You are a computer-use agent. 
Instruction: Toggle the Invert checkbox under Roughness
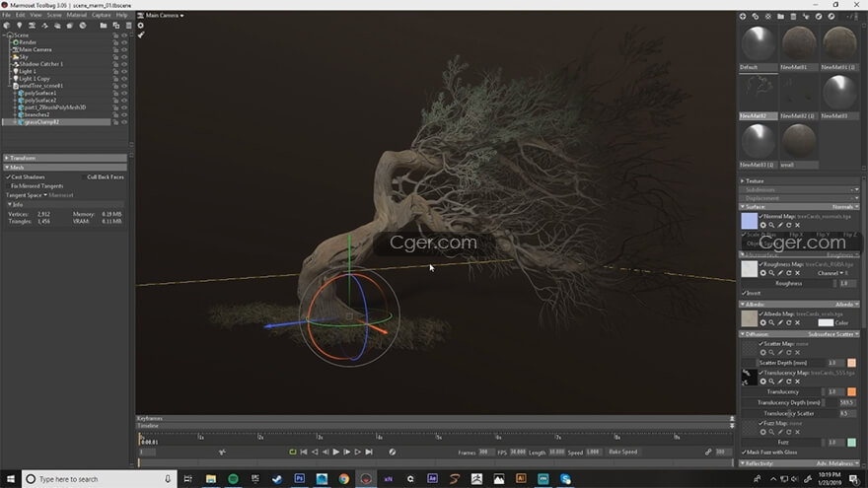[x=744, y=293]
